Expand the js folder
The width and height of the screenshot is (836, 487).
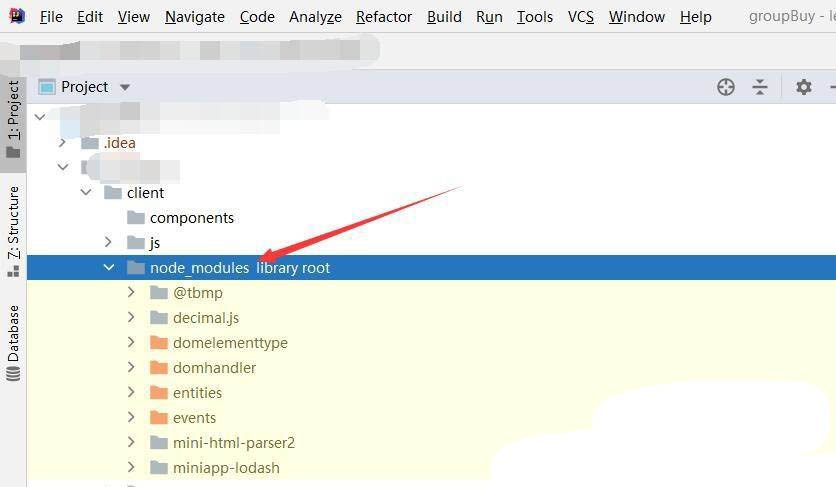108,243
